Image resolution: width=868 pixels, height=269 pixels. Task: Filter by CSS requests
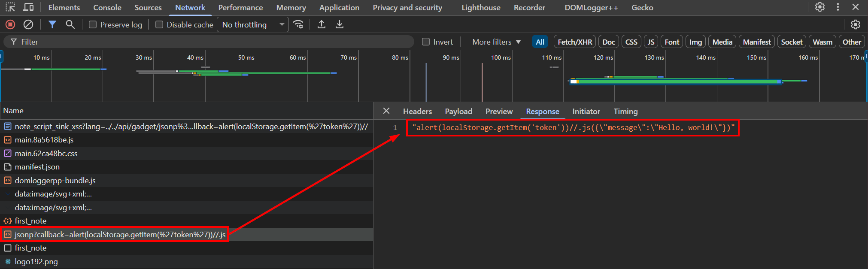tap(631, 42)
